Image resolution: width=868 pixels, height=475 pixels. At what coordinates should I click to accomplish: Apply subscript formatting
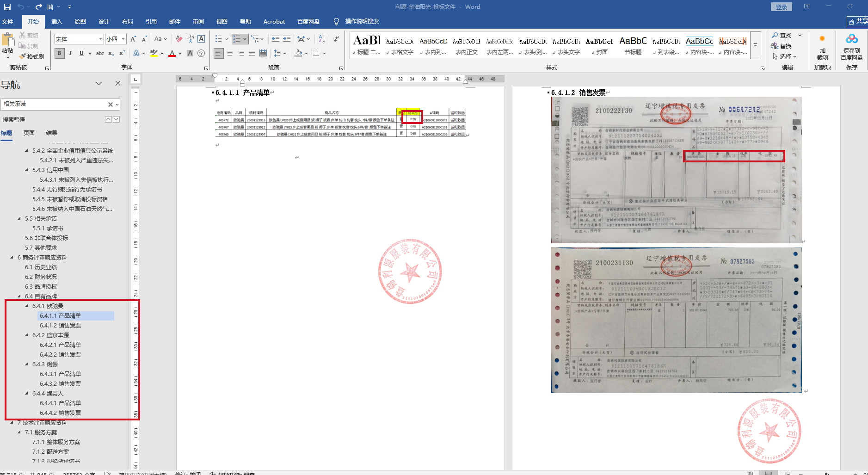(x=111, y=53)
